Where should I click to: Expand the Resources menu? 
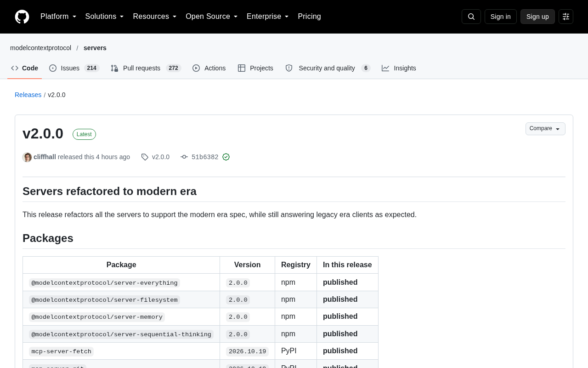[155, 17]
